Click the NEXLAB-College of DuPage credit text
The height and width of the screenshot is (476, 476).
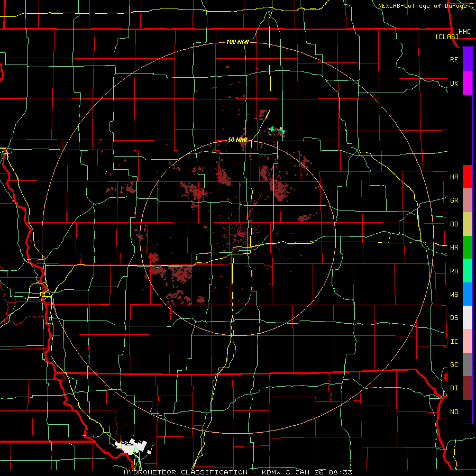424,6
